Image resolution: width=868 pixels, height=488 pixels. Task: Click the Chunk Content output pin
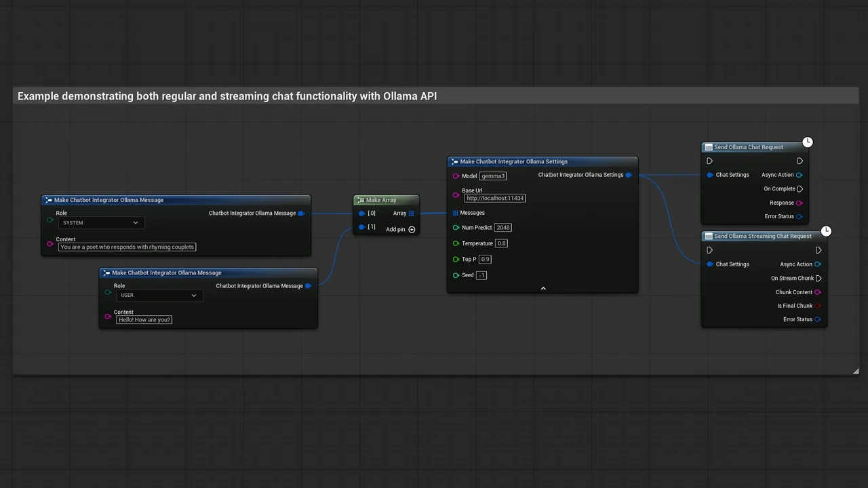[818, 292]
